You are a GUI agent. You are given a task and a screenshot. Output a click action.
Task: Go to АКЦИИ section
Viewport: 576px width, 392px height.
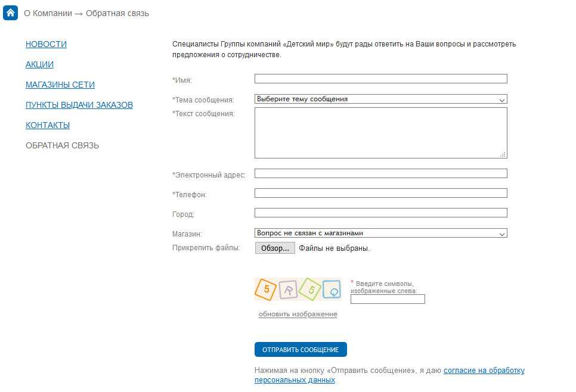[39, 64]
